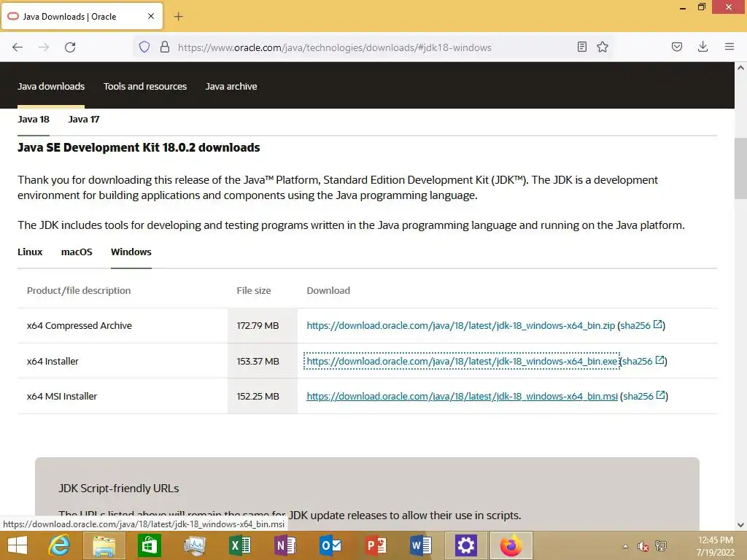Open the tracking protection shield icon
The image size is (747, 560).
click(x=144, y=47)
